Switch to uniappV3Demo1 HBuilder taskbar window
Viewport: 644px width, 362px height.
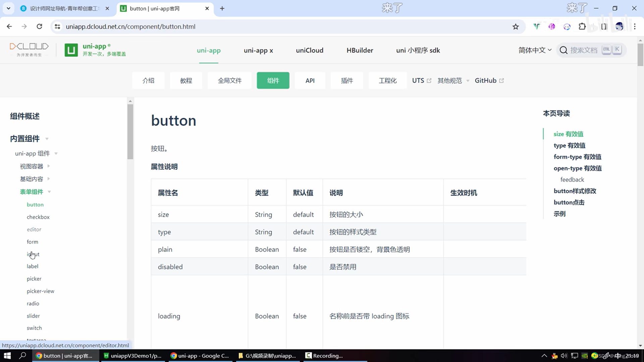132,356
